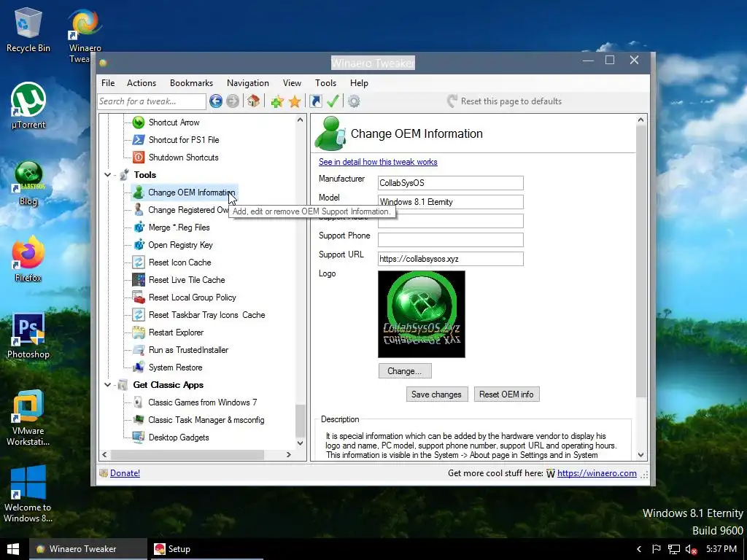This screenshot has width=747, height=560.
Task: Click the Action Center flag tray icon
Action: point(657,549)
